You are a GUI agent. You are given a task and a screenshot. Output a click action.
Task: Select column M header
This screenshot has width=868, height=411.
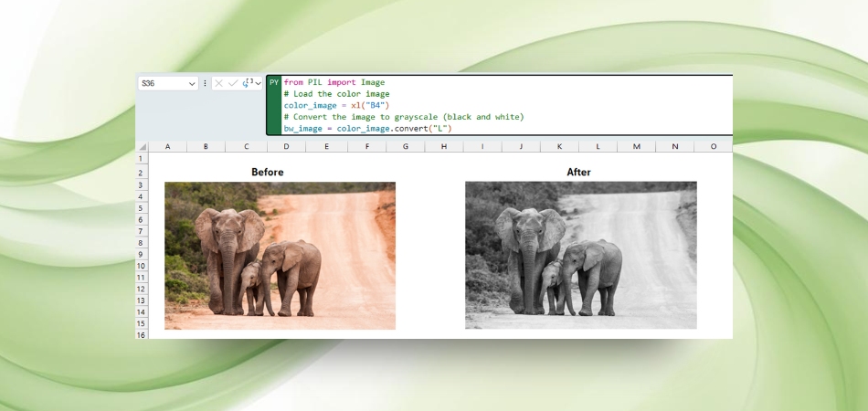pos(636,146)
